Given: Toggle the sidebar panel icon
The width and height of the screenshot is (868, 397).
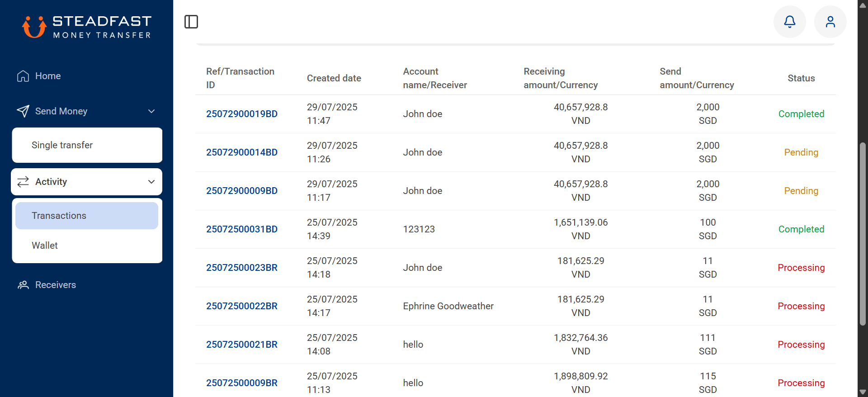Looking at the screenshot, I should 191,22.
